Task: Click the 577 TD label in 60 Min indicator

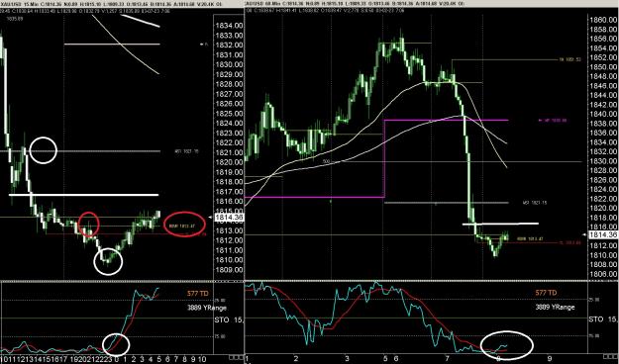Action: pos(546,293)
